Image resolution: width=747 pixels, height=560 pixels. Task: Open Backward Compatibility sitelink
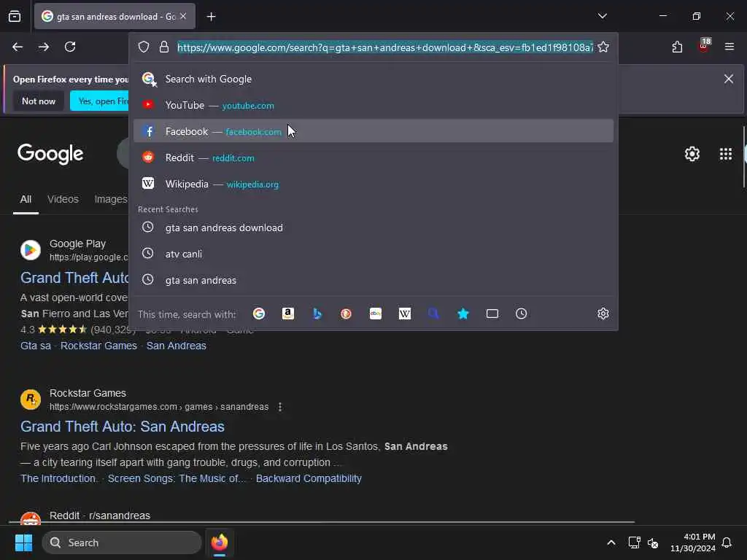309,478
